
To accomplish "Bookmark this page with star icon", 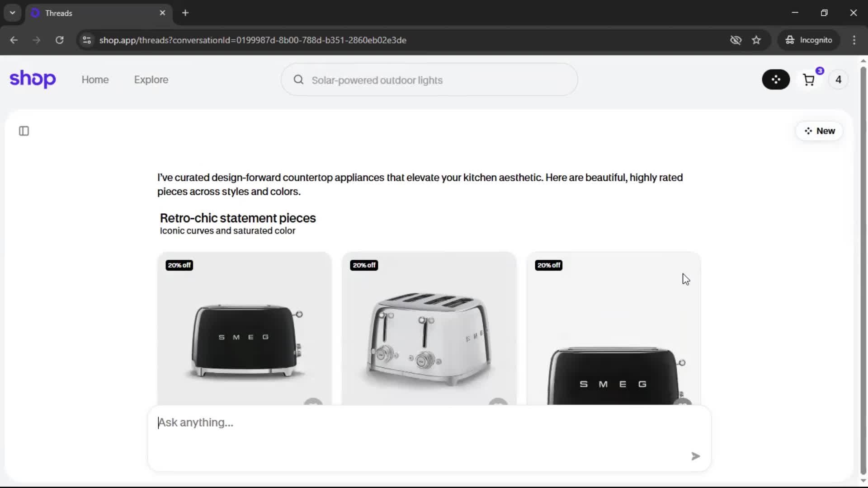I will coord(756,40).
